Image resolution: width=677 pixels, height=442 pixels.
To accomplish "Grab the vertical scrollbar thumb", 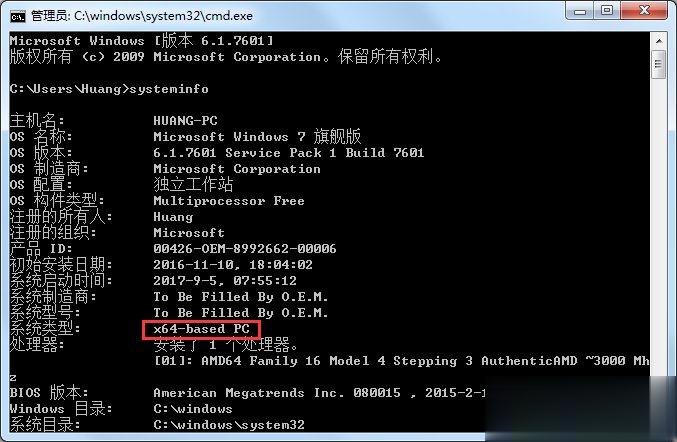I will pos(658,64).
